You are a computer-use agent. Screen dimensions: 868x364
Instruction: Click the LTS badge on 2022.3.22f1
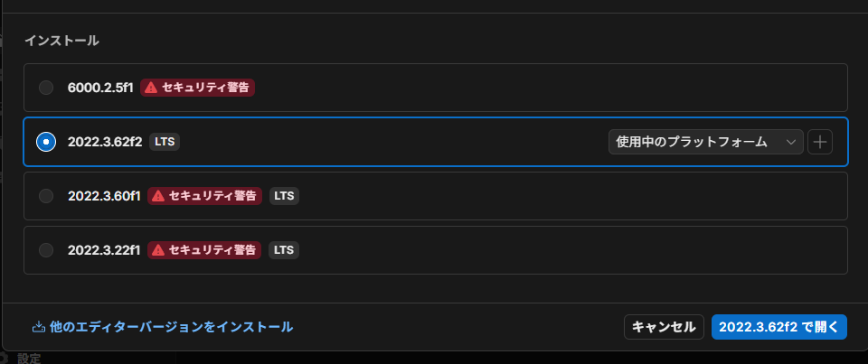[x=284, y=250]
